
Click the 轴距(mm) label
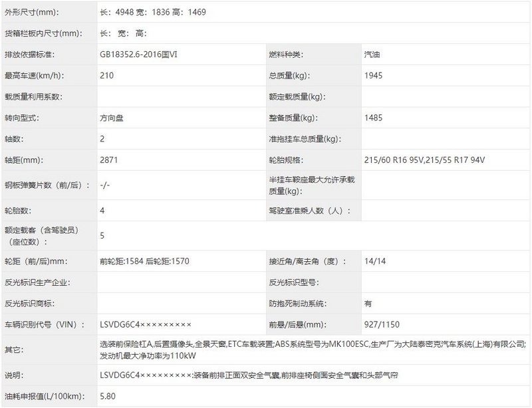pos(24,160)
